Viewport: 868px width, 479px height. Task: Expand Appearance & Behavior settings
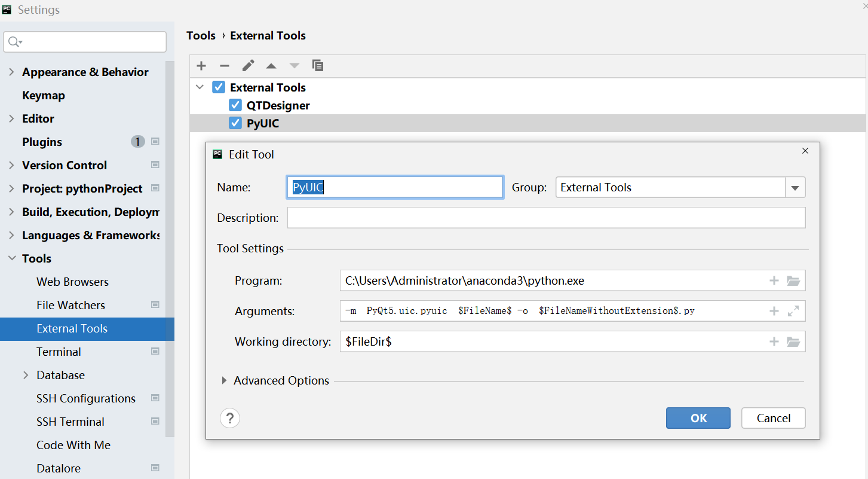(x=11, y=72)
